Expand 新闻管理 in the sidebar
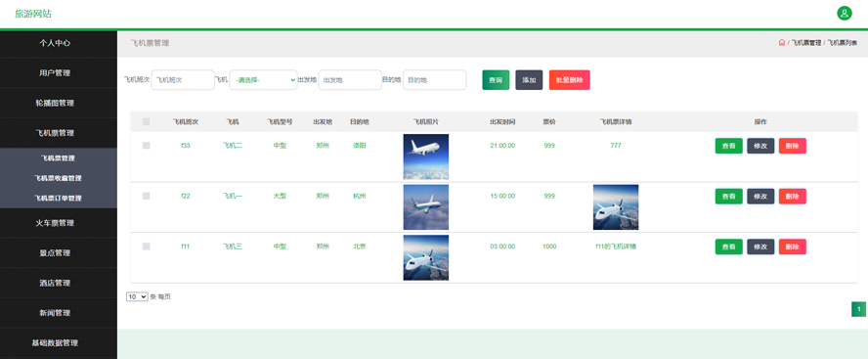The image size is (868, 359). 55,312
